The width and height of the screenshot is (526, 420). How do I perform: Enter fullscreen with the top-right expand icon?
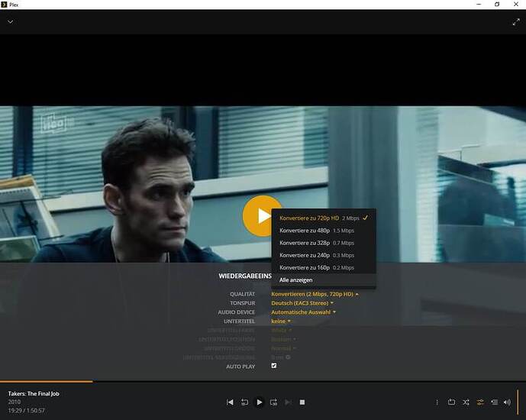[x=516, y=22]
